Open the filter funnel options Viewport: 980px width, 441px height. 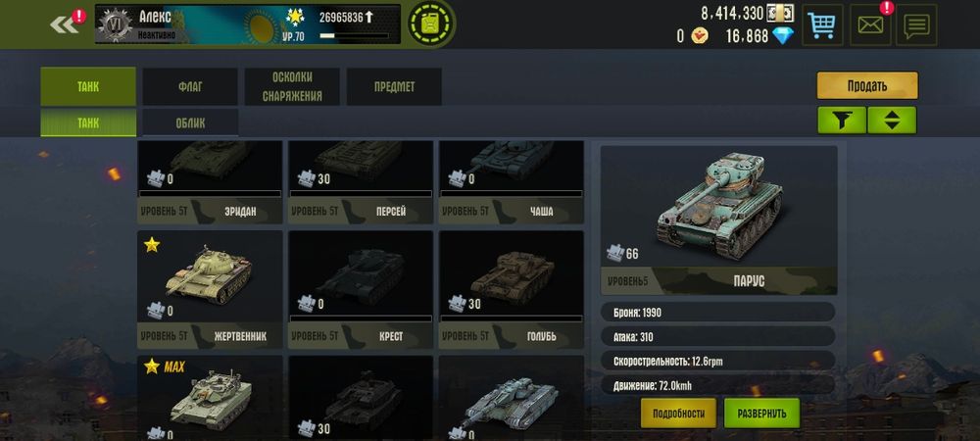click(842, 120)
